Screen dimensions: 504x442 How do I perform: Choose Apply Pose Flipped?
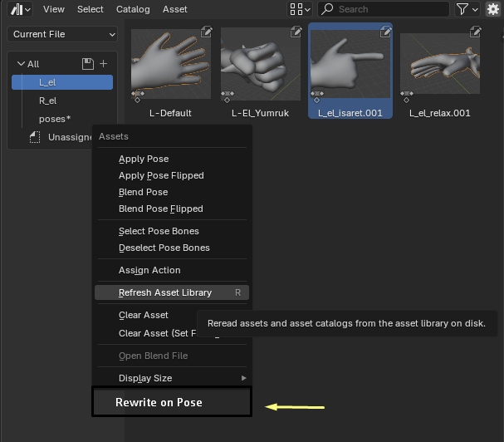(x=172, y=175)
